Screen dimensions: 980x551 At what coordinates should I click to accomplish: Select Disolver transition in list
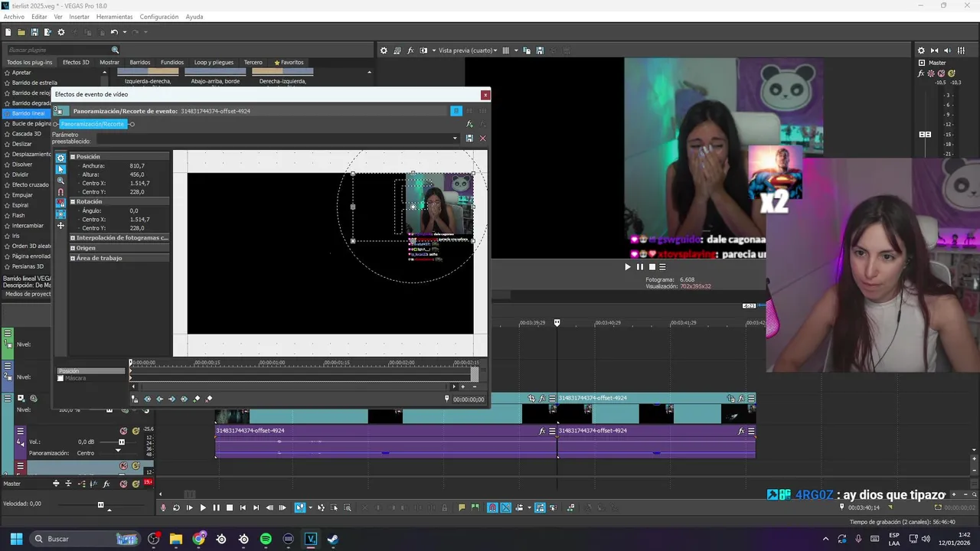click(22, 165)
